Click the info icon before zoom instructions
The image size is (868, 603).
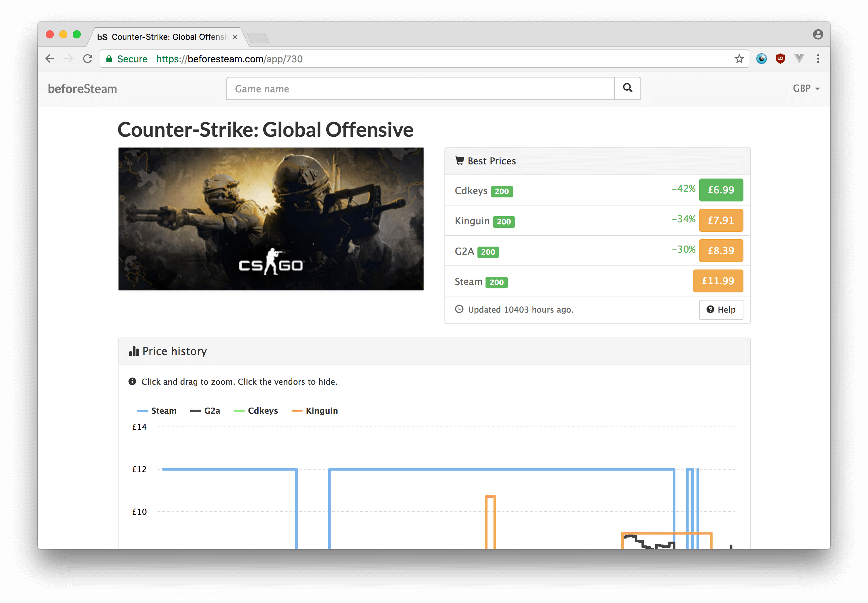tap(132, 382)
